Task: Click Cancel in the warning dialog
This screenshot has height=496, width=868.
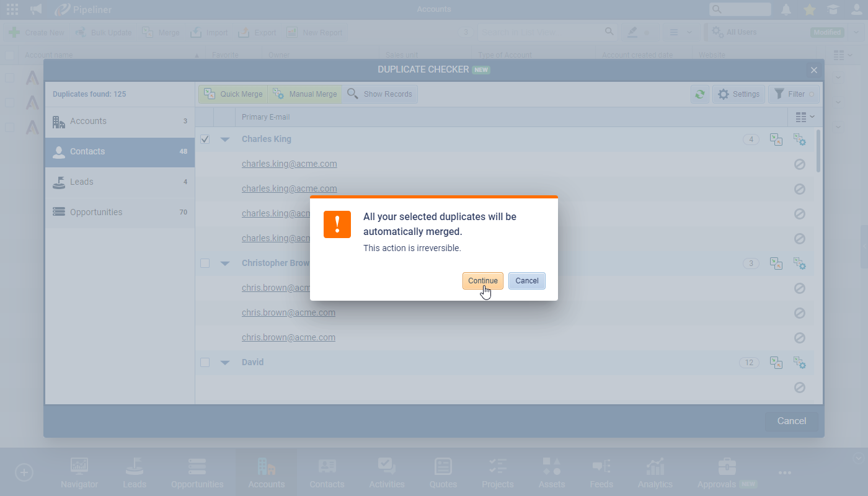Action: coord(526,281)
